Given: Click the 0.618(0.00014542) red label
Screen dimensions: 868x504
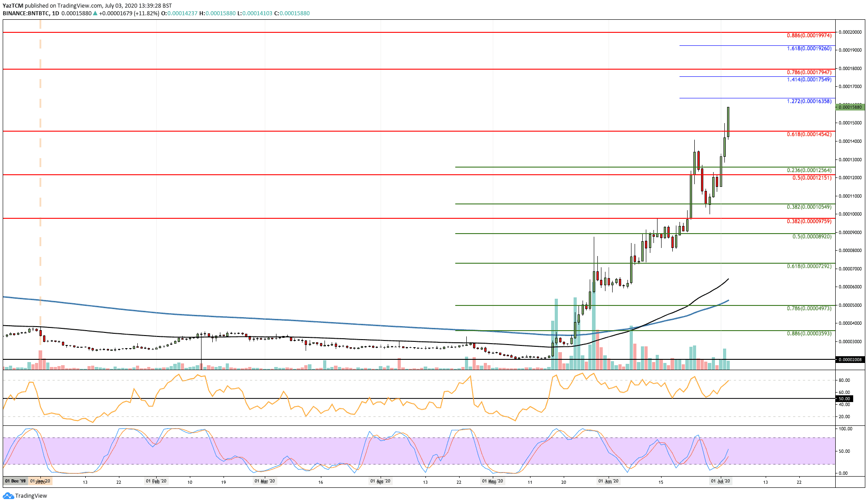Looking at the screenshot, I should [x=809, y=134].
